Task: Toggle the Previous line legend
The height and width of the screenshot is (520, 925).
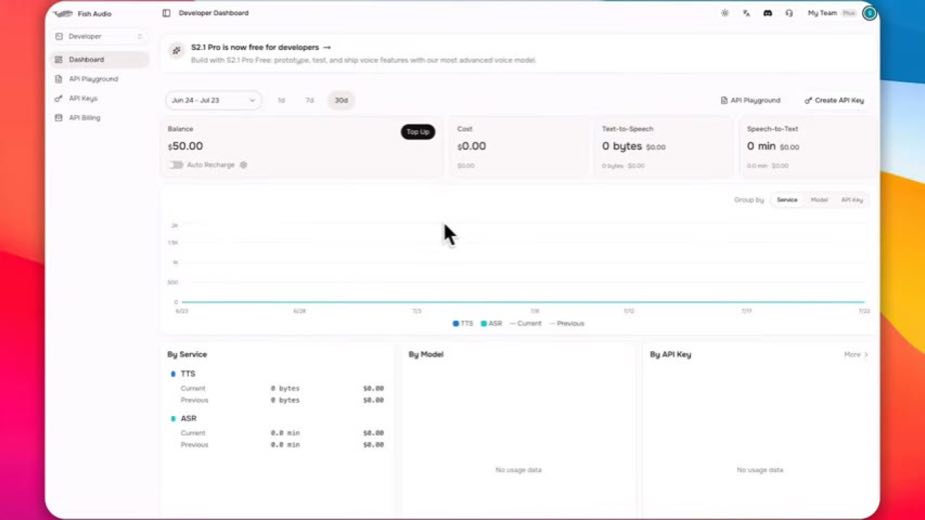Action: 566,323
